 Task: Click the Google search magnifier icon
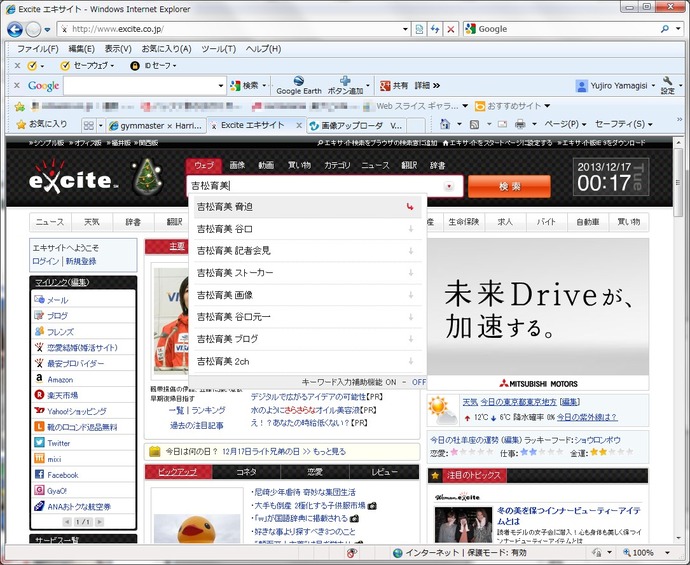pos(664,29)
